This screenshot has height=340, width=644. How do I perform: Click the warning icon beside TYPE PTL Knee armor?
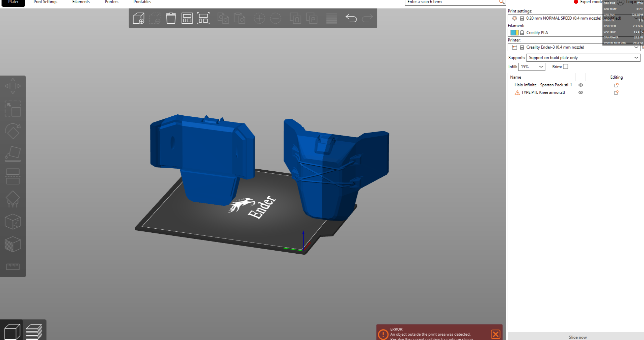click(517, 93)
